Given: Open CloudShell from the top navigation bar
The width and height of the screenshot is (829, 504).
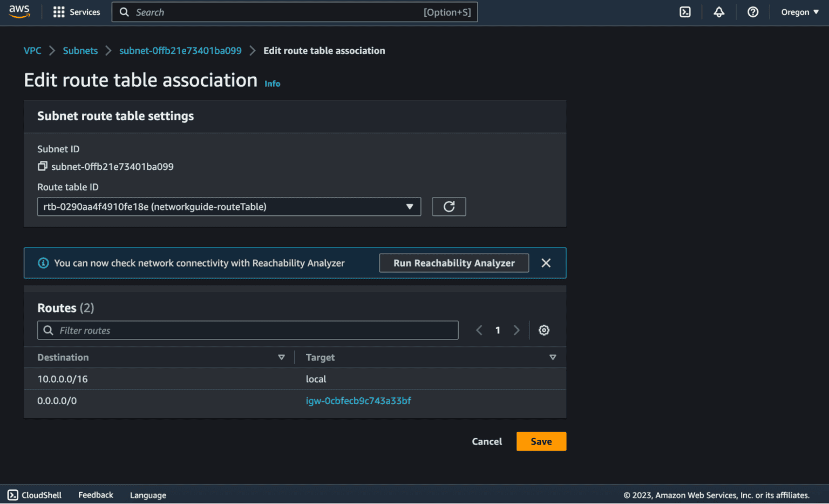Looking at the screenshot, I should tap(685, 12).
